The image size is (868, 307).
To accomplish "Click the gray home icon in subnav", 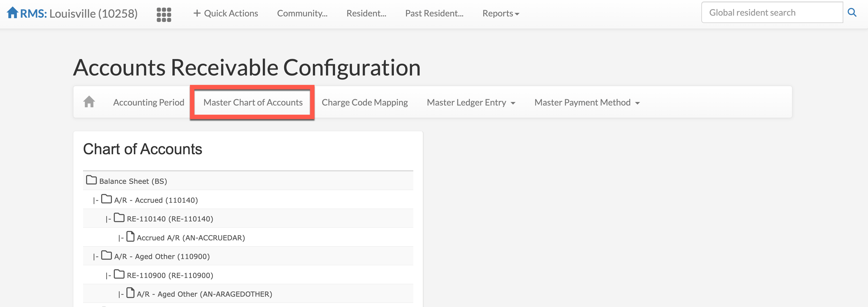I will [89, 102].
